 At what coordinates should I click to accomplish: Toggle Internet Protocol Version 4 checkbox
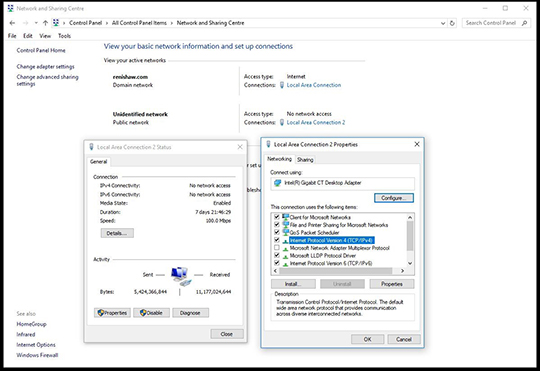click(x=277, y=240)
